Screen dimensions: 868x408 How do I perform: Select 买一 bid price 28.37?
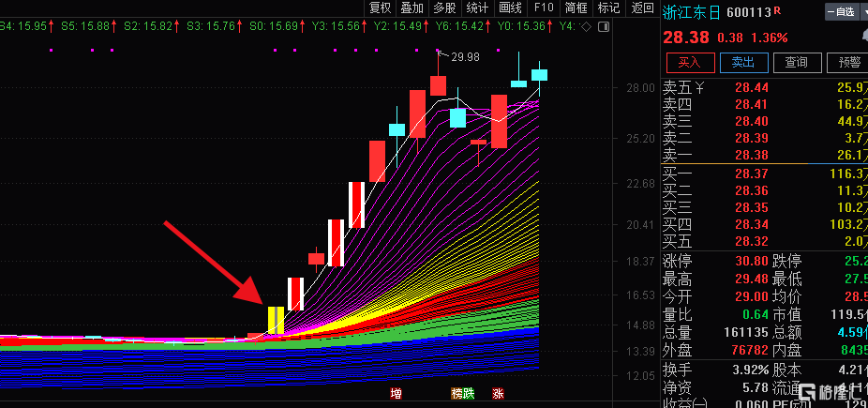coord(752,174)
